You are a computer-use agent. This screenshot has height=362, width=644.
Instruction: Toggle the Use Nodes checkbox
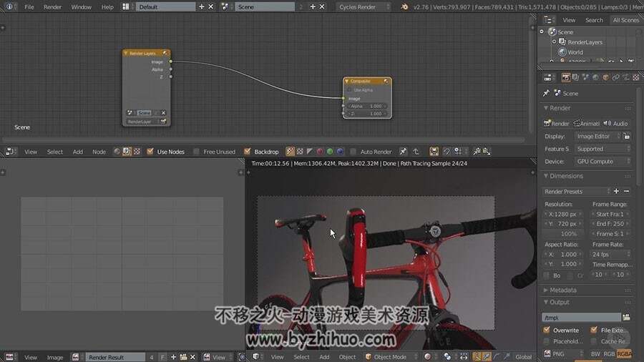150,152
